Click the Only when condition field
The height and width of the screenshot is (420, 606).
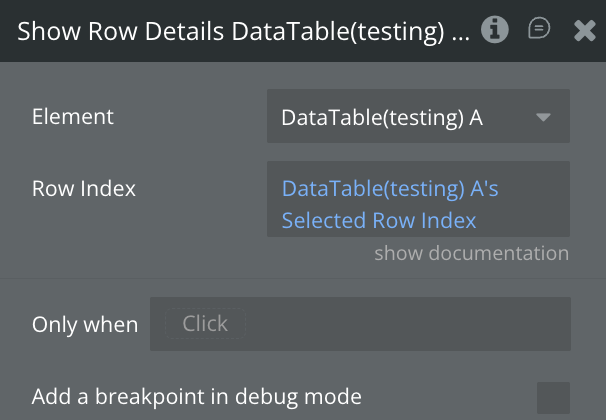360,324
